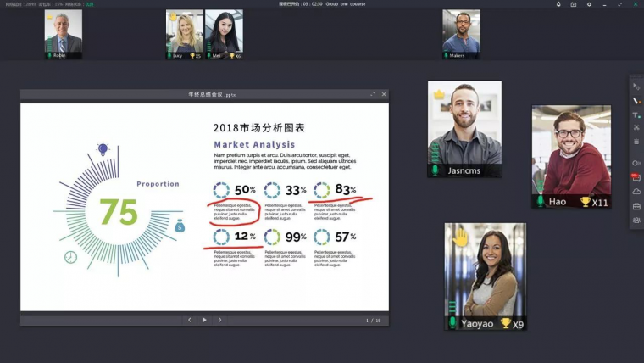Toggle Hao's green microphone
Screen dimensions: 644x363
point(540,202)
